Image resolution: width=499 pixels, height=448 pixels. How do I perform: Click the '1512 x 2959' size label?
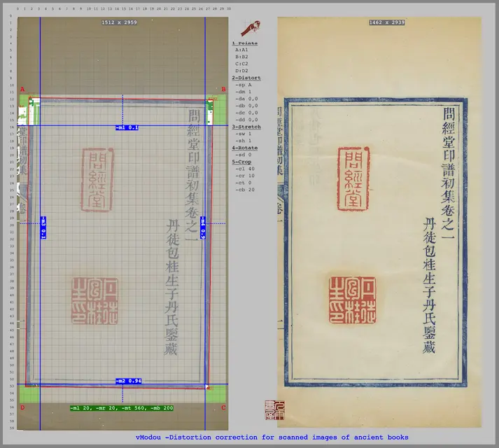pyautogui.click(x=120, y=22)
